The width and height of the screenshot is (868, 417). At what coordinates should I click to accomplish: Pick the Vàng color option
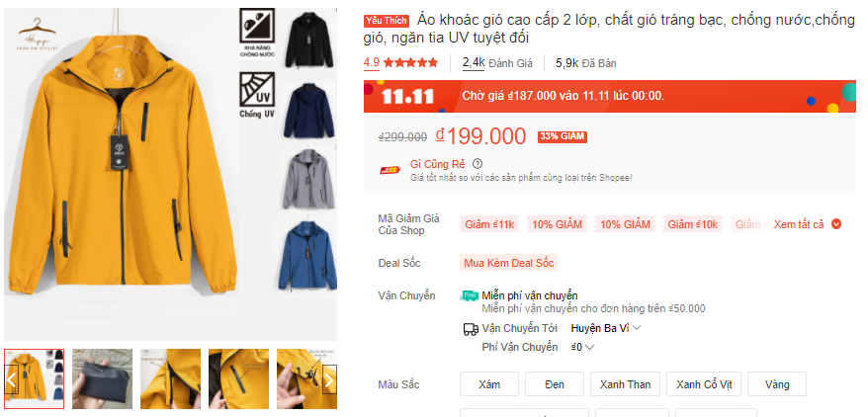coord(777,384)
